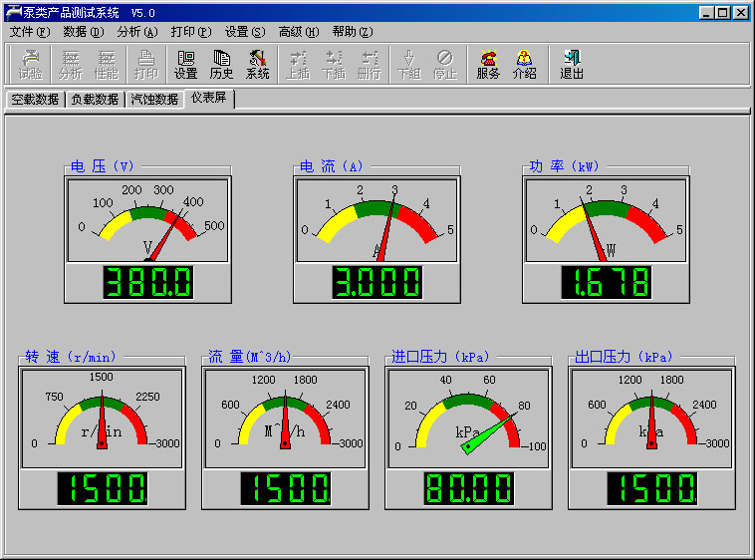Open the 系统 (system) toolbar icon

pyautogui.click(x=258, y=65)
